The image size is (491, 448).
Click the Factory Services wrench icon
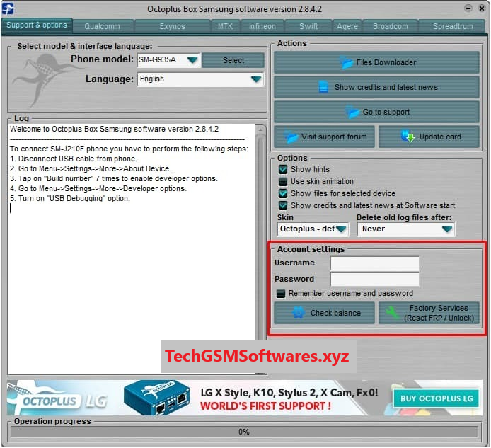(390, 313)
